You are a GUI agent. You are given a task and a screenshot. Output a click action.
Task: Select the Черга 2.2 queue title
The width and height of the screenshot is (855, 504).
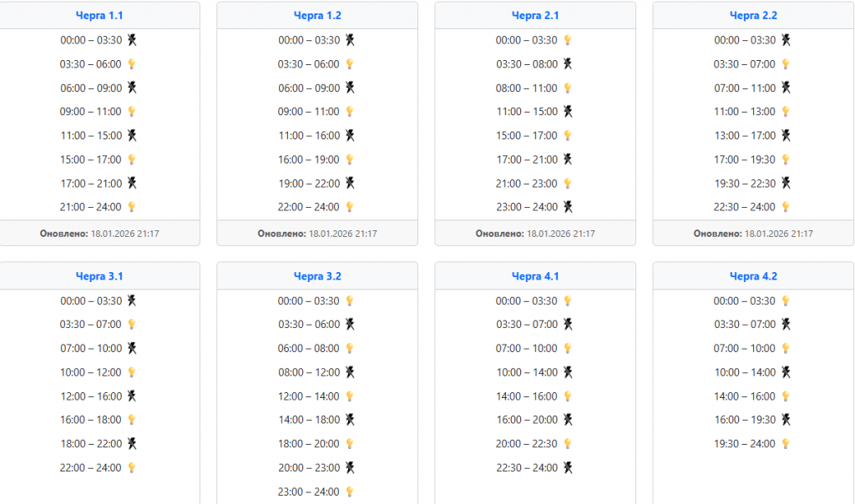pos(753,16)
